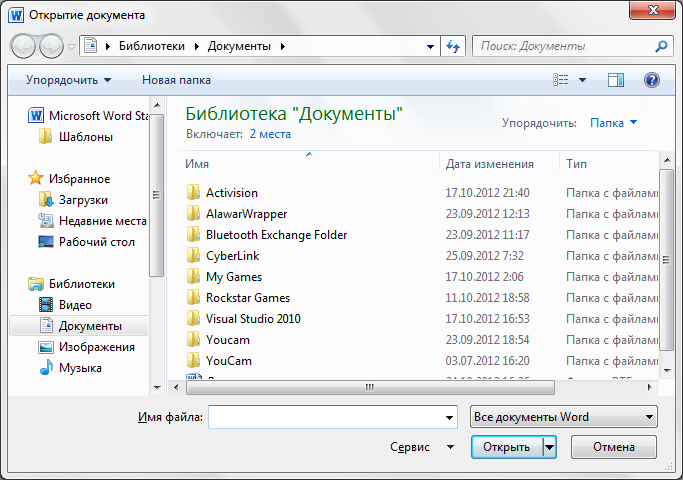Select the My Games folder icon
This screenshot has width=683, height=480.
(x=193, y=277)
